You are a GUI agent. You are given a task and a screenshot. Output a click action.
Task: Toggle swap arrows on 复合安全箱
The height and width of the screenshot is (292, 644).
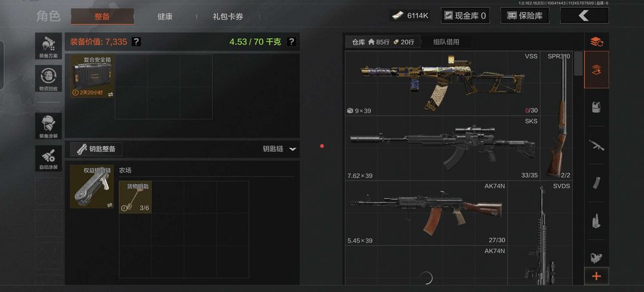coord(110,94)
